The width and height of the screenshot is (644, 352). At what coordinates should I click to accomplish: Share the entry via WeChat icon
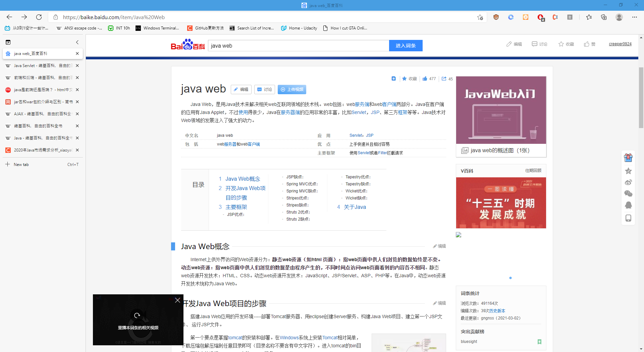628,193
